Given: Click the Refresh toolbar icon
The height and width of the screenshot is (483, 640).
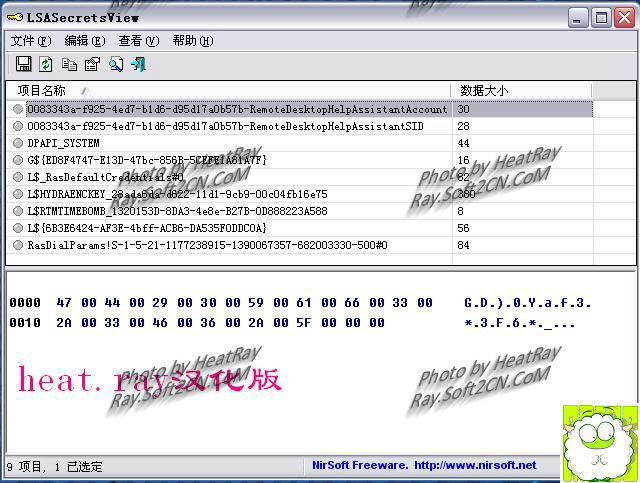Looking at the screenshot, I should point(46,64).
